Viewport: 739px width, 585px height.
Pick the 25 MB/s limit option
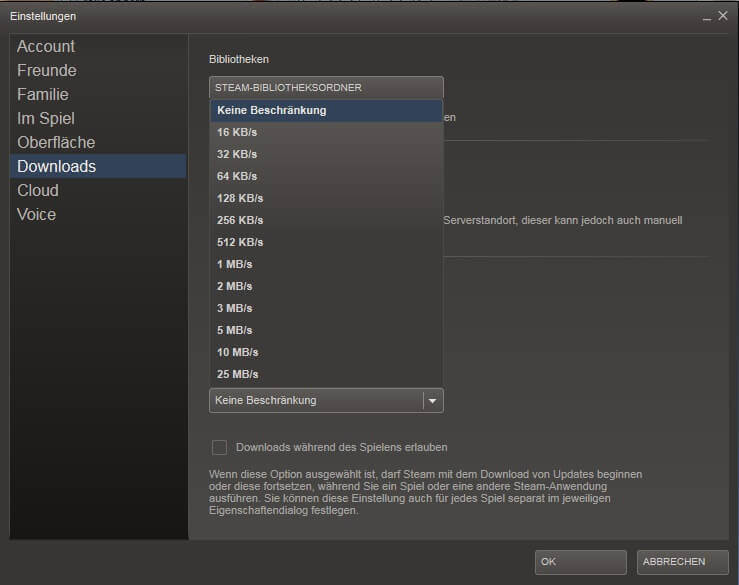point(326,374)
